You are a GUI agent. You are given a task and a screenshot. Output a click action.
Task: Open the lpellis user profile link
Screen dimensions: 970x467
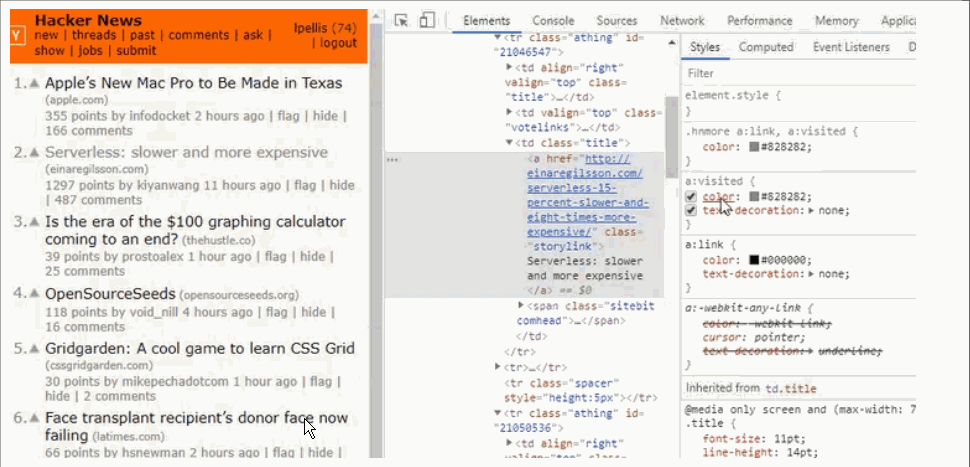[311, 28]
